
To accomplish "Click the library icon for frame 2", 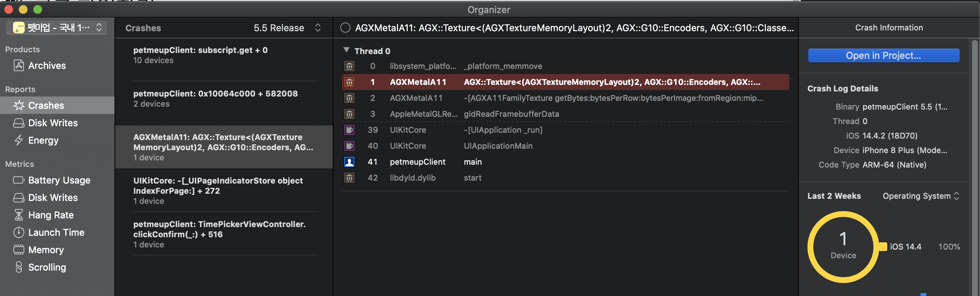I will click(349, 98).
